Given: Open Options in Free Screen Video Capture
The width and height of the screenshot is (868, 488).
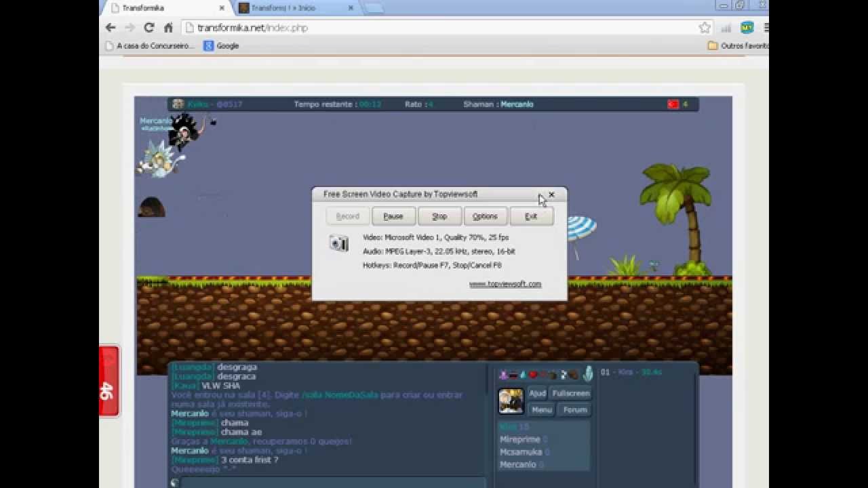Looking at the screenshot, I should pos(485,216).
